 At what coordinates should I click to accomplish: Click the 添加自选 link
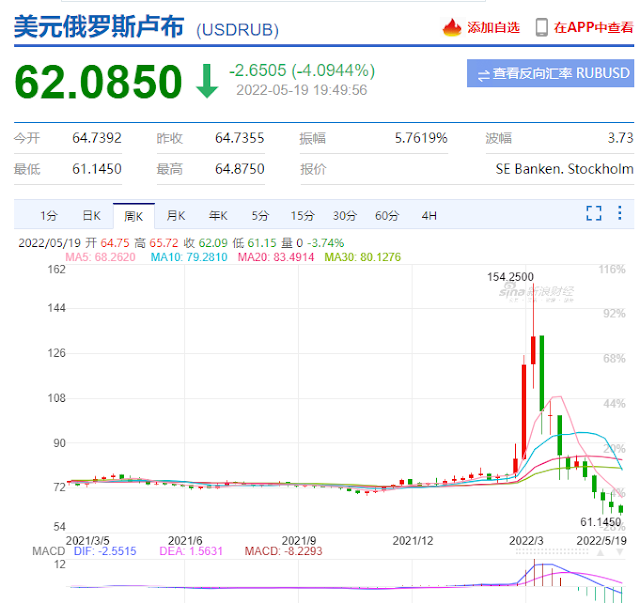pyautogui.click(x=494, y=27)
